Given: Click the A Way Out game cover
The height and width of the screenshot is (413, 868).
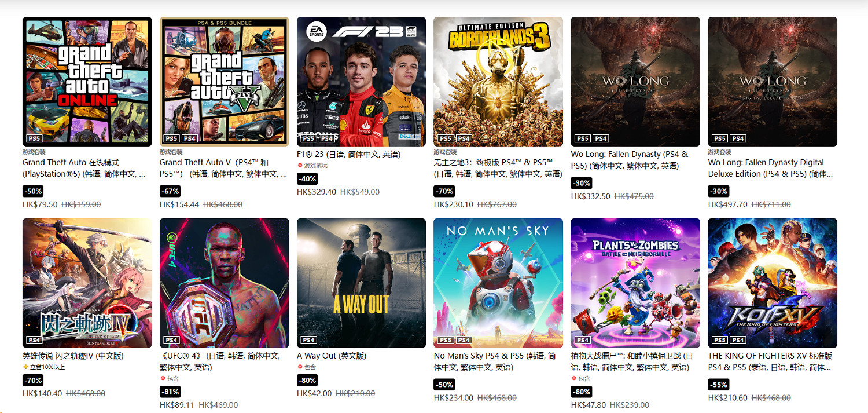Looking at the screenshot, I should tap(362, 283).
